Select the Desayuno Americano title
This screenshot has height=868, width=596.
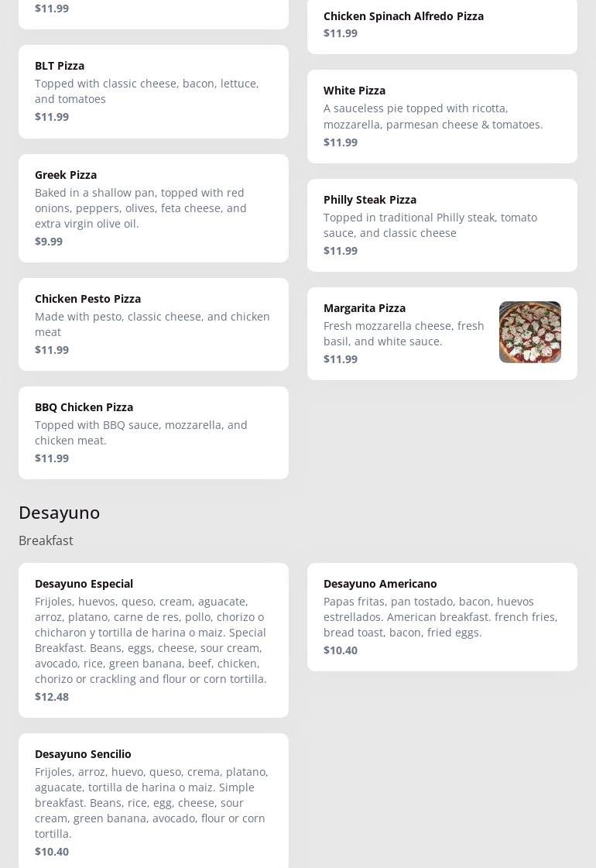[380, 584]
